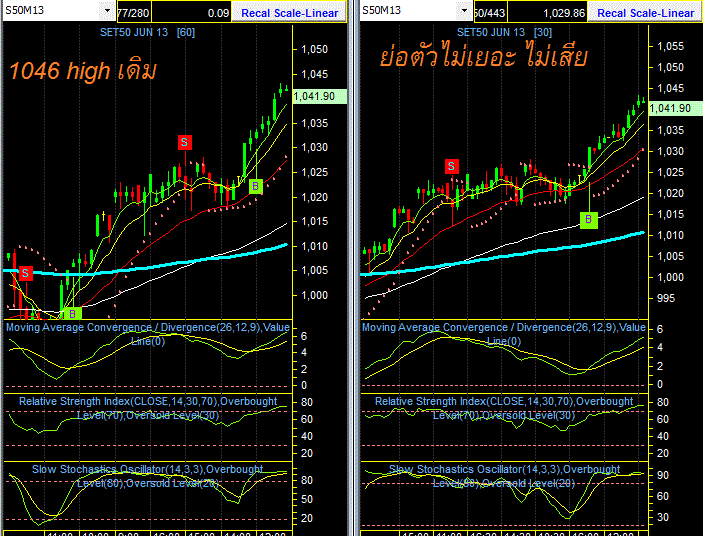Screen dimensions: 703x536
Task: Click the SET50 JUN 13 [60] chart title
Action: point(147,32)
